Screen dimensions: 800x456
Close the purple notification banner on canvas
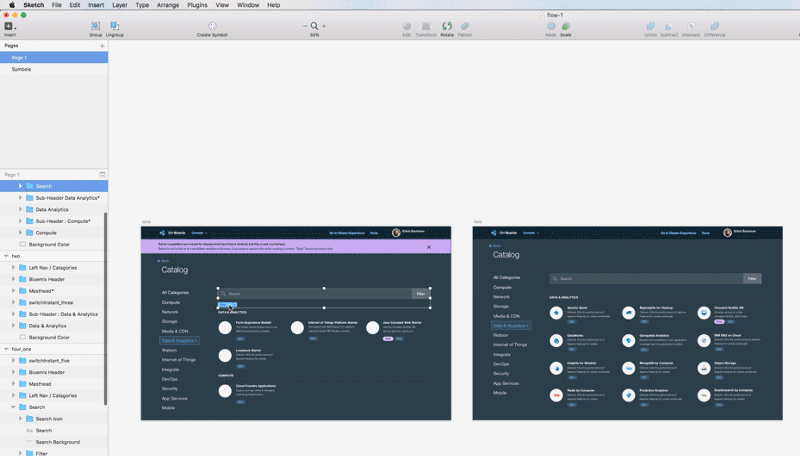tap(429, 247)
